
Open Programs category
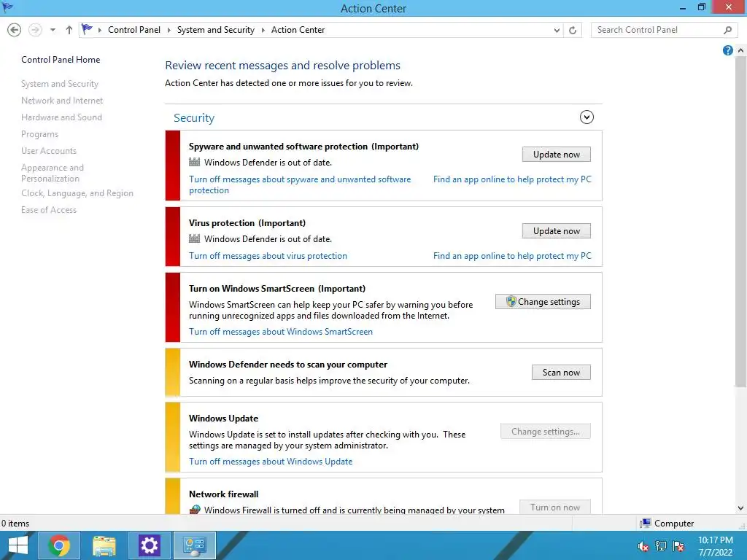pos(39,134)
